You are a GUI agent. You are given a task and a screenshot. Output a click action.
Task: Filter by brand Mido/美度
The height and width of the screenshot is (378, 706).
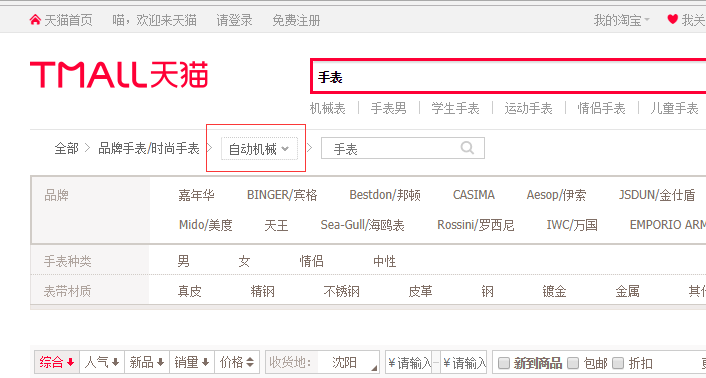pos(206,225)
